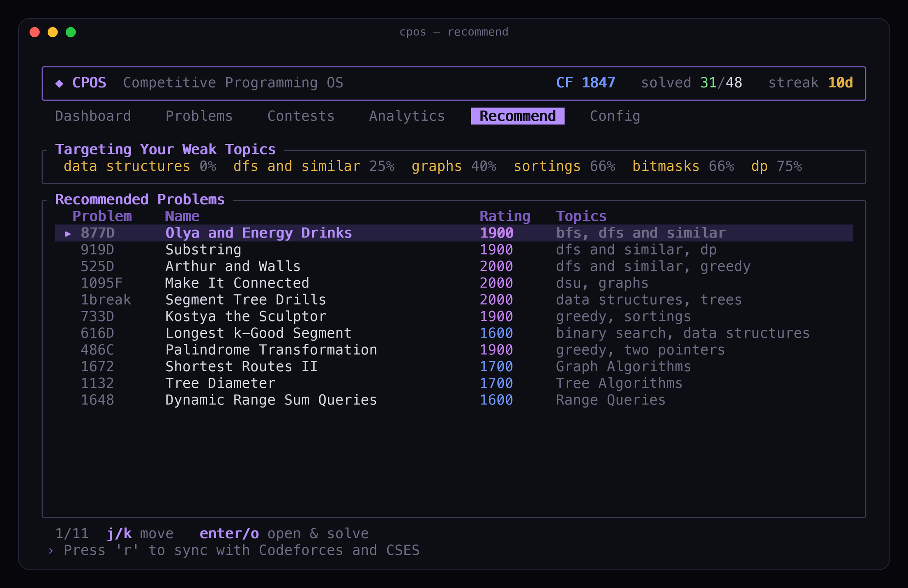Screen dimensions: 908x588
Task: Go to the Contests tab
Action: pyautogui.click(x=301, y=116)
